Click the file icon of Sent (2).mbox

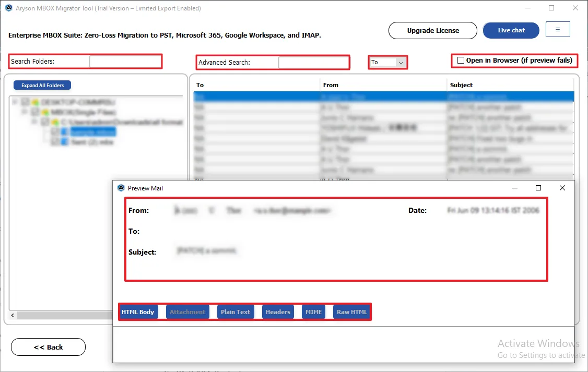(65, 141)
